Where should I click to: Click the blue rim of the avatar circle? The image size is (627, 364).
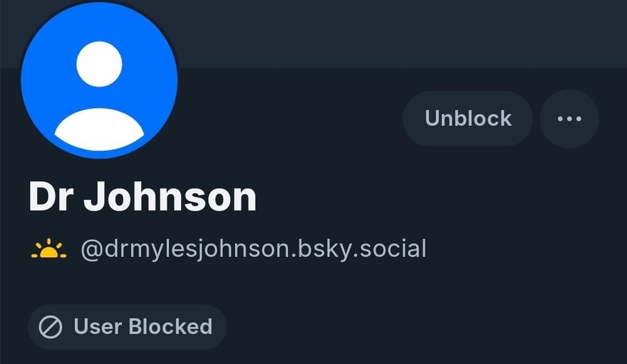30,80
